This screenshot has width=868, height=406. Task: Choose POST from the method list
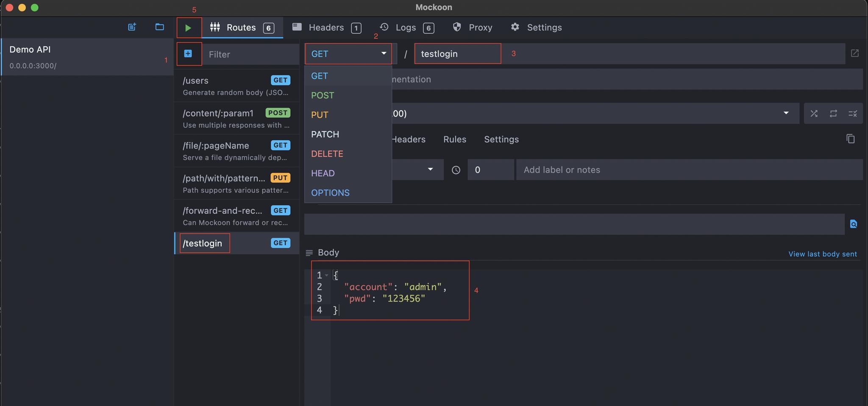(348, 95)
